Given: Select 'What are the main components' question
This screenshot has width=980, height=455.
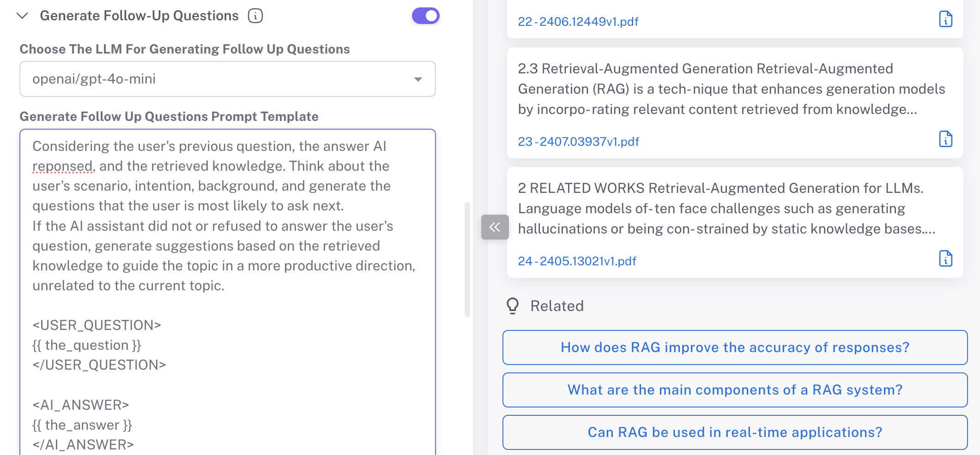Looking at the screenshot, I should (x=735, y=390).
